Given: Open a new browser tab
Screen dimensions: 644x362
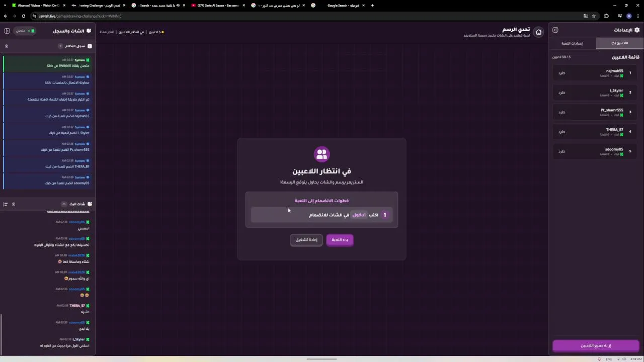Looking at the screenshot, I should tap(372, 6).
